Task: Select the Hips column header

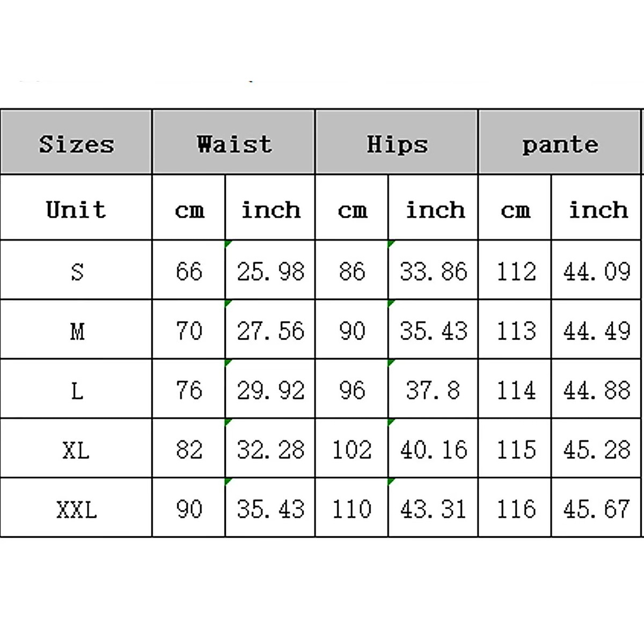Action: tap(397, 143)
